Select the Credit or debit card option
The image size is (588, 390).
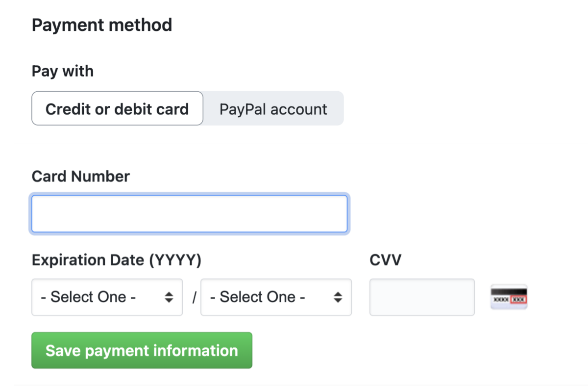(117, 108)
